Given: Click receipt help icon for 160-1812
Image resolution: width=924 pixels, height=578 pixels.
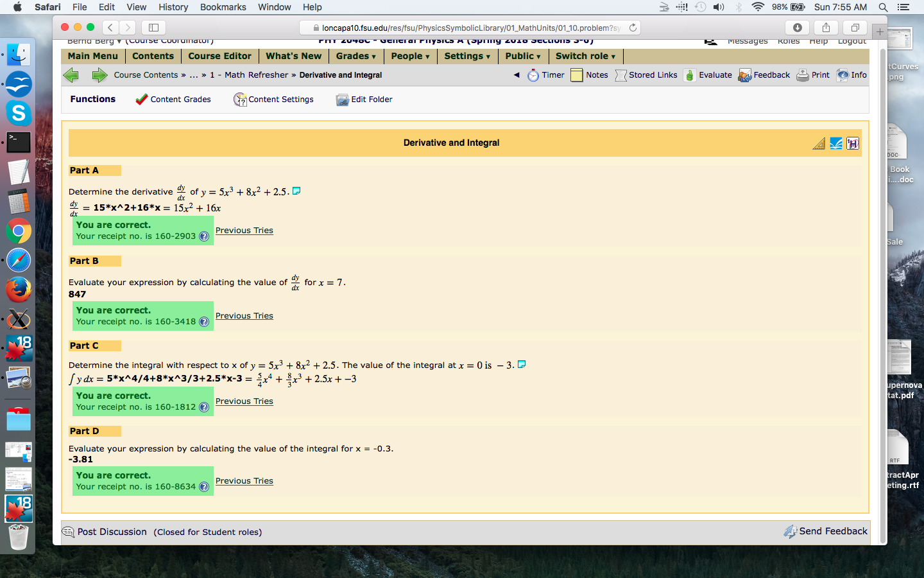Looking at the screenshot, I should pos(204,407).
